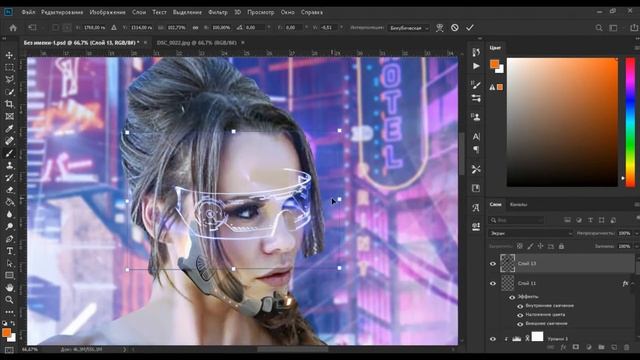
Task: Open opacity slider dropdown arrow
Action: click(636, 233)
